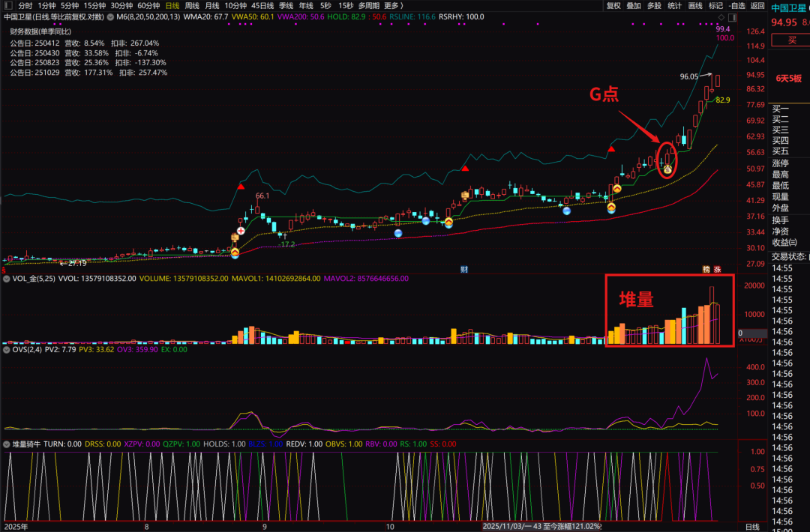Select the 15分钟 period

click(94, 6)
